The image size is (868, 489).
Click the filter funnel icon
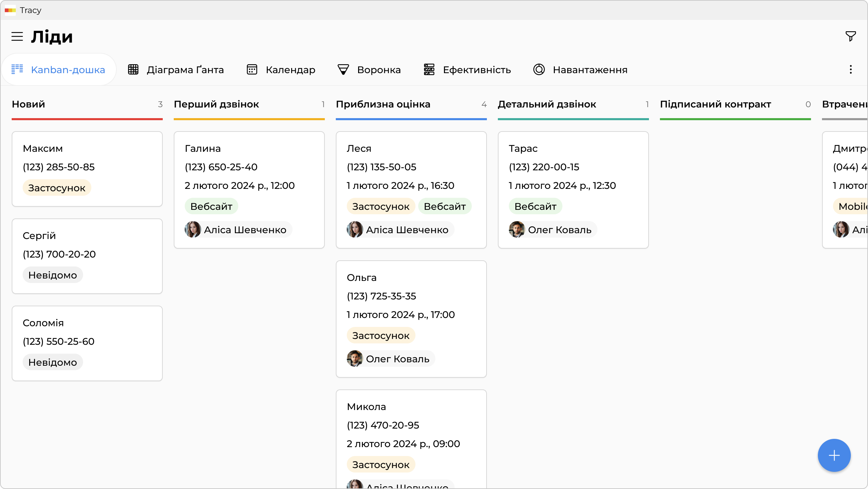(x=850, y=36)
